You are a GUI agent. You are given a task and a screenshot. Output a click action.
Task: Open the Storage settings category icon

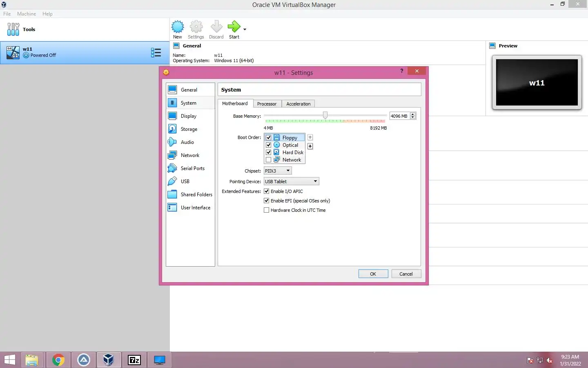click(x=172, y=129)
